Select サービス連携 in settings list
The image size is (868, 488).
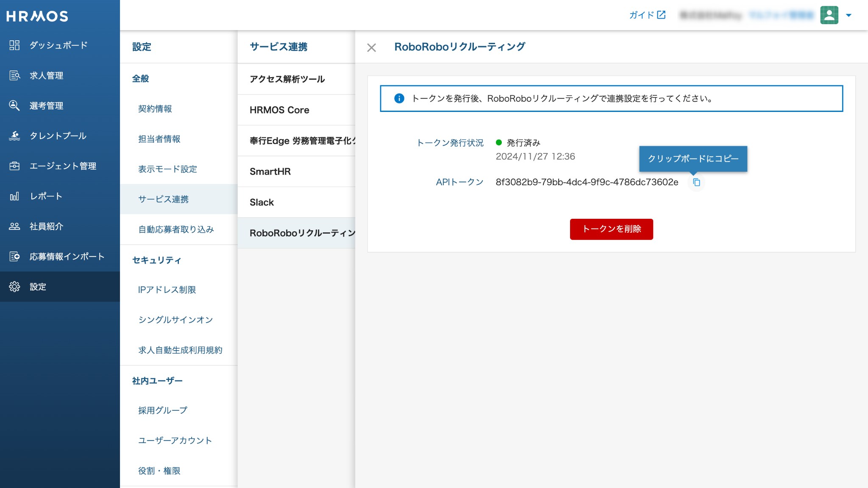pos(178,199)
